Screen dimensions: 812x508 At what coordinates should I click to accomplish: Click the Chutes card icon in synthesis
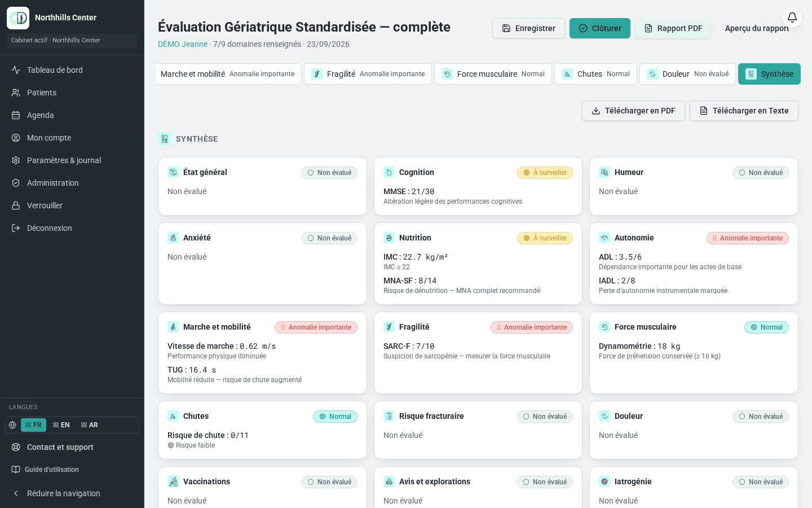pyautogui.click(x=173, y=416)
